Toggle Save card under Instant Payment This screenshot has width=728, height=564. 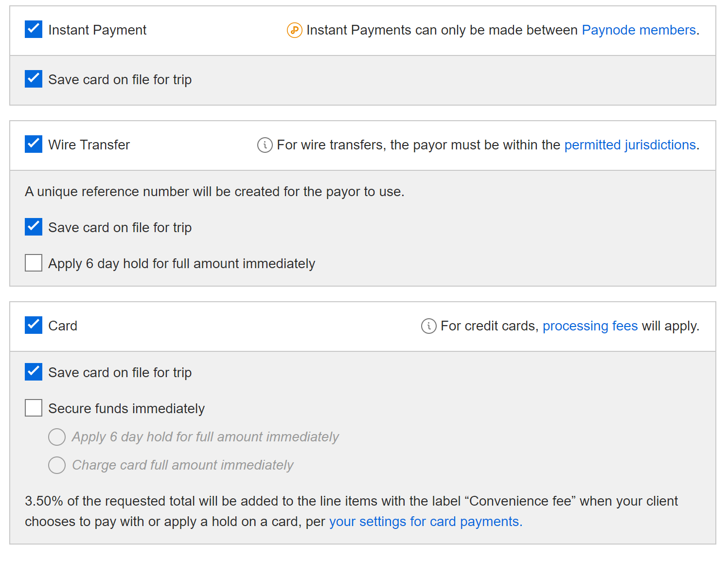tap(34, 79)
